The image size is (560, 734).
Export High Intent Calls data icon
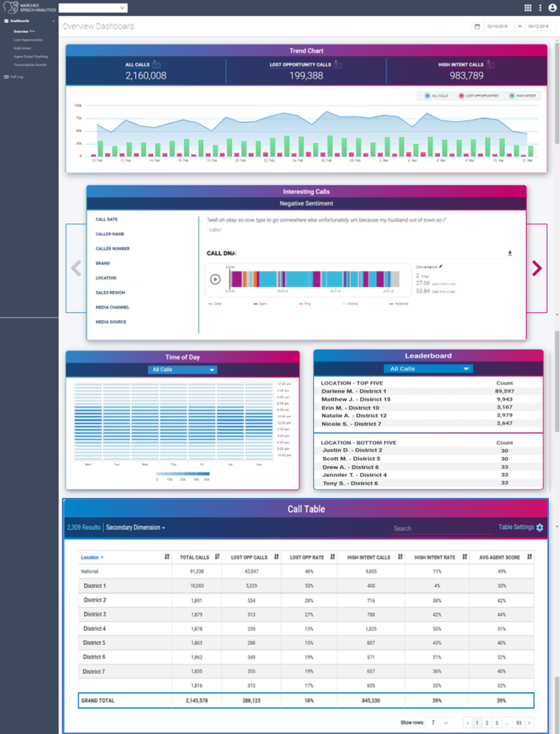pos(490,64)
